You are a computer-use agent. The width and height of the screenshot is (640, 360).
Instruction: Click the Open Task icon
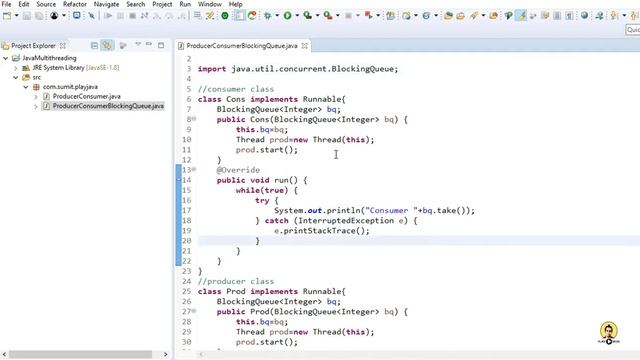click(x=460, y=16)
